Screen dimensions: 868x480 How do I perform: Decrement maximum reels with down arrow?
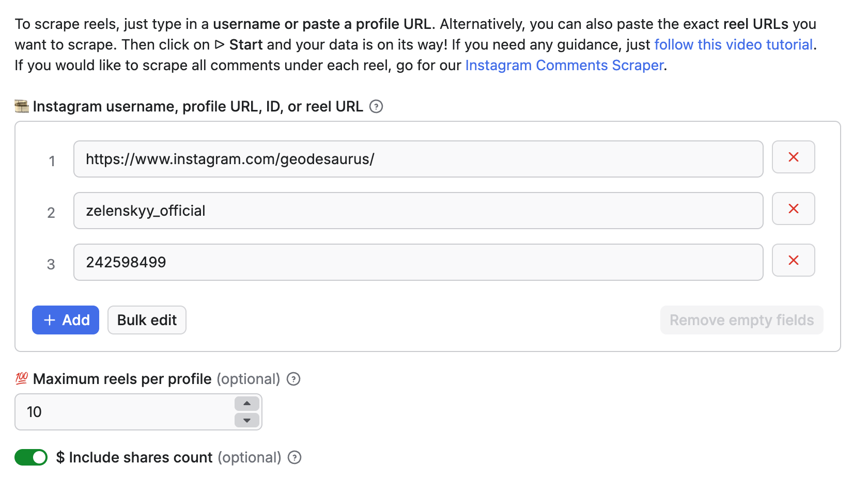point(246,420)
